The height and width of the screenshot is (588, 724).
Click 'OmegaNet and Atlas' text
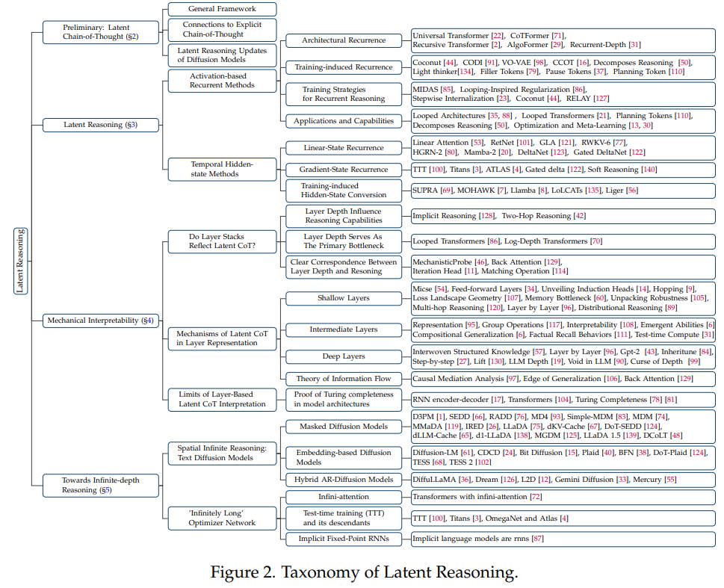point(522,519)
